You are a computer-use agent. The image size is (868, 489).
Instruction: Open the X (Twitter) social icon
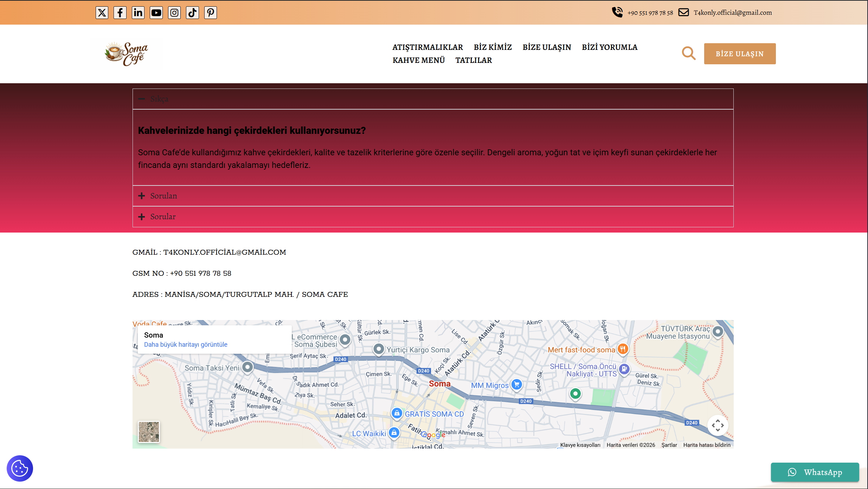pyautogui.click(x=102, y=13)
